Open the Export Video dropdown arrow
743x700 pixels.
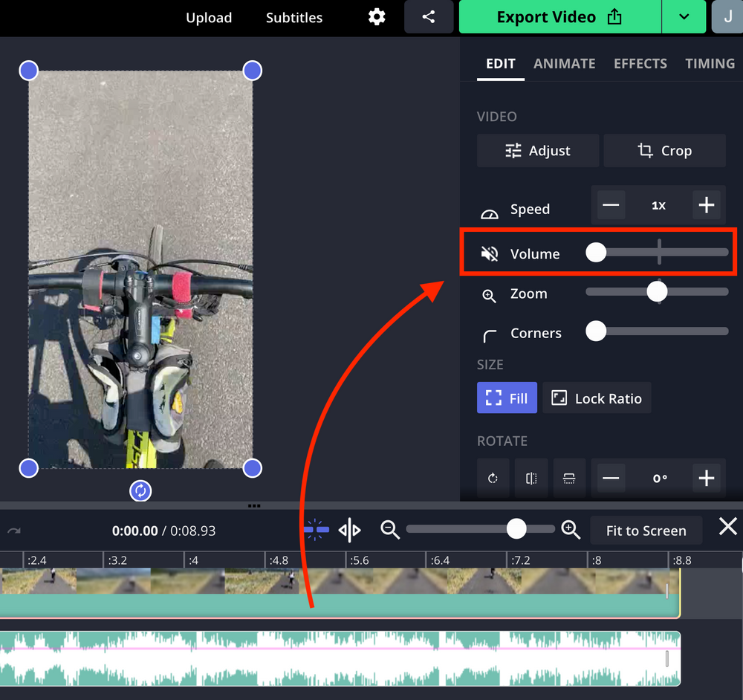pyautogui.click(x=684, y=16)
